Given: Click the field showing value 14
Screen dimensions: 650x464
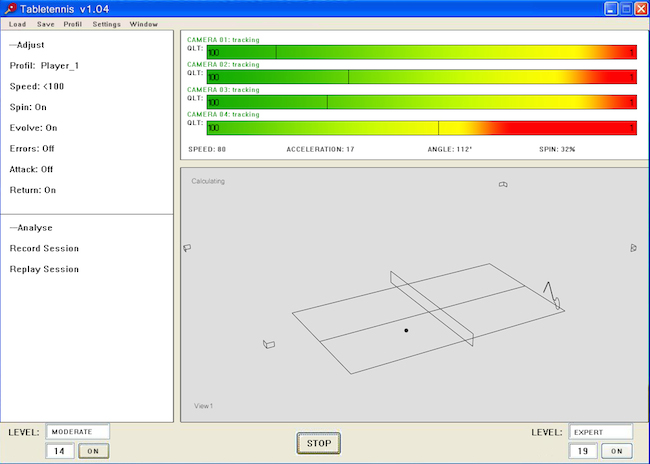Looking at the screenshot, I should coord(60,451).
